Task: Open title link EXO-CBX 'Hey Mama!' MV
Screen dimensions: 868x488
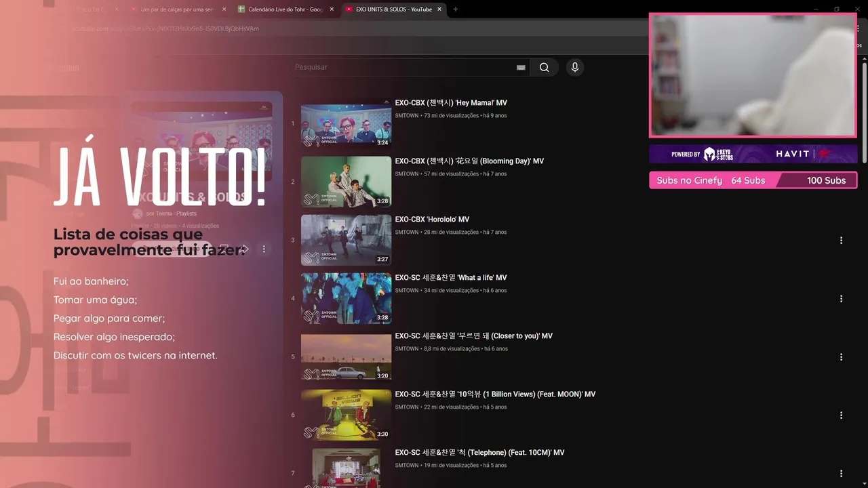Action: (x=451, y=103)
